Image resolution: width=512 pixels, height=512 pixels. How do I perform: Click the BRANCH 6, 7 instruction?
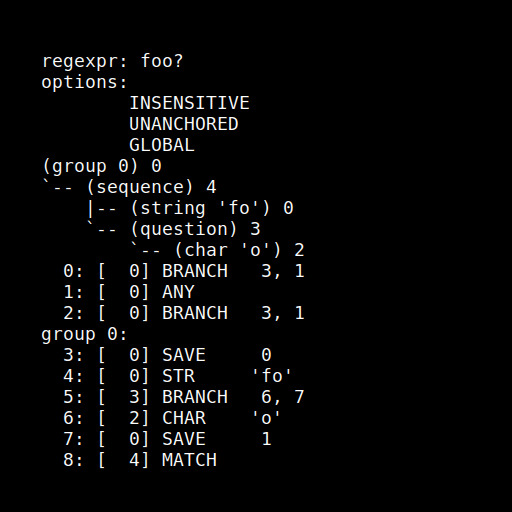tap(184, 397)
